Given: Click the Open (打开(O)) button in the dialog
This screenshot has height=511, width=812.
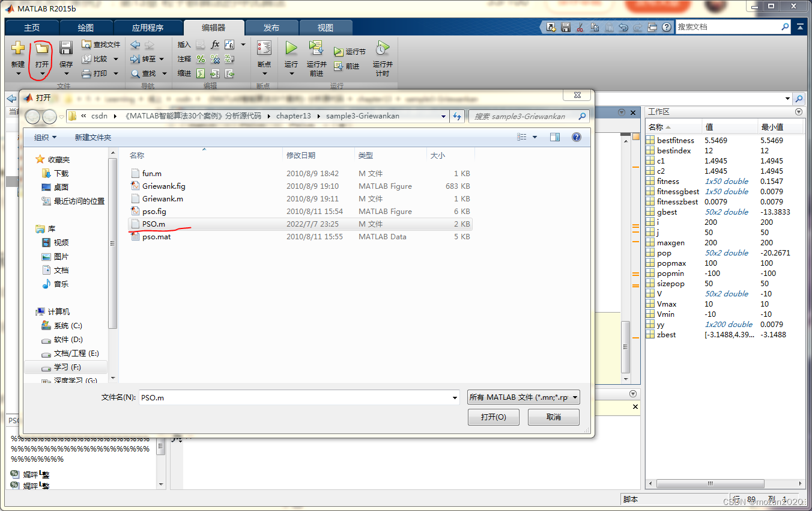Looking at the screenshot, I should 493,417.
